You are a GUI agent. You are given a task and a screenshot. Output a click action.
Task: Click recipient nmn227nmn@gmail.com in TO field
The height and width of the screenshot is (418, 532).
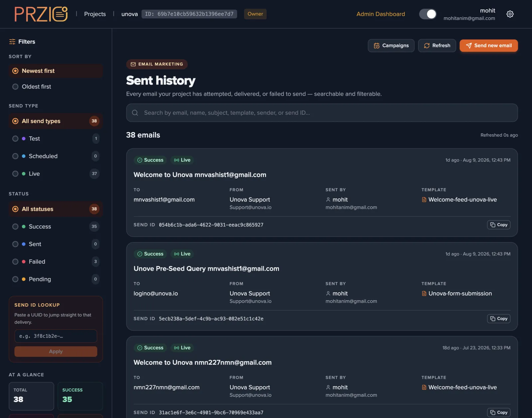coord(167,387)
